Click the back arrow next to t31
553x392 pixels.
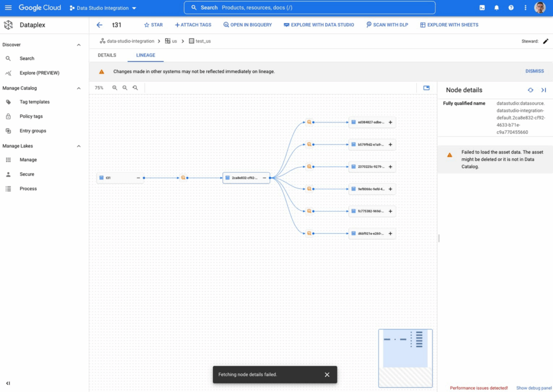coord(99,25)
